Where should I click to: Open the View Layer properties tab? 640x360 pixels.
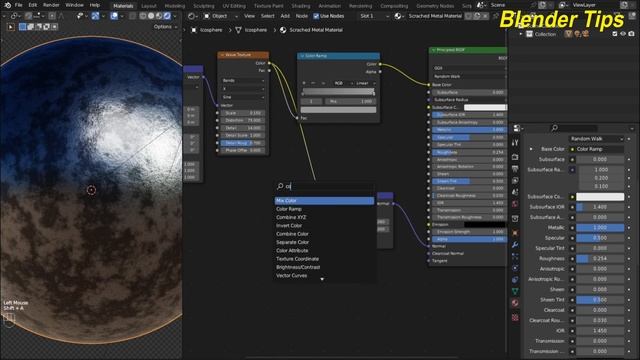(x=515, y=180)
